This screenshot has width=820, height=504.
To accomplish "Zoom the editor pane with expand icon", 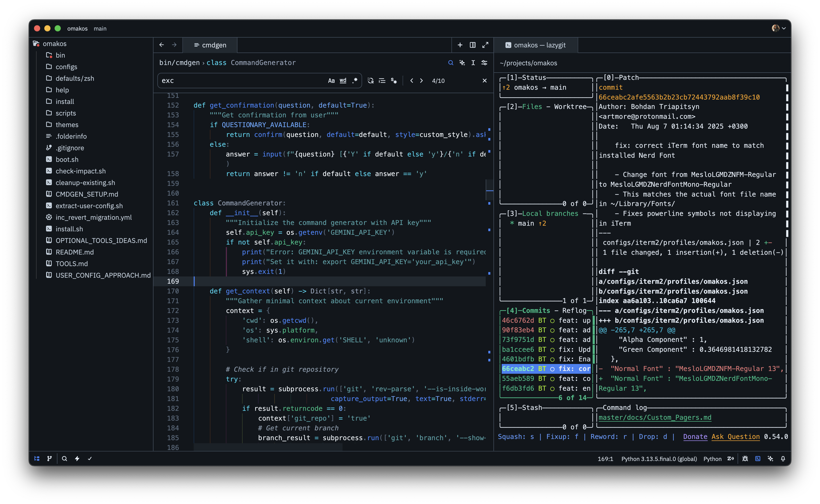I will [x=485, y=45].
